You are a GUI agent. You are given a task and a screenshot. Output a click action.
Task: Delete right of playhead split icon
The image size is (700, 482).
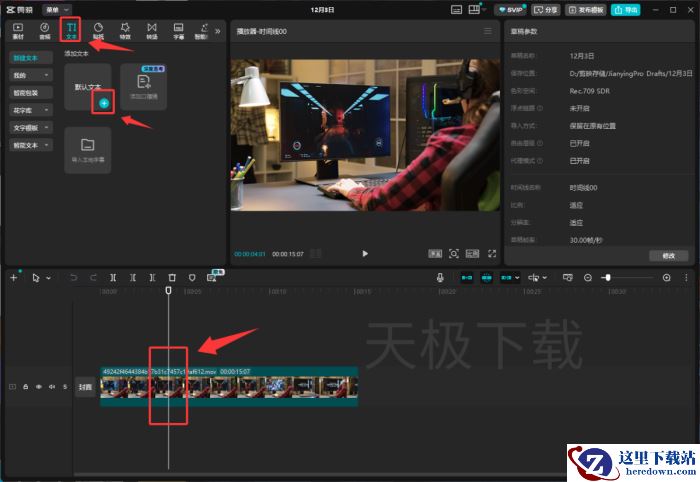[x=152, y=278]
